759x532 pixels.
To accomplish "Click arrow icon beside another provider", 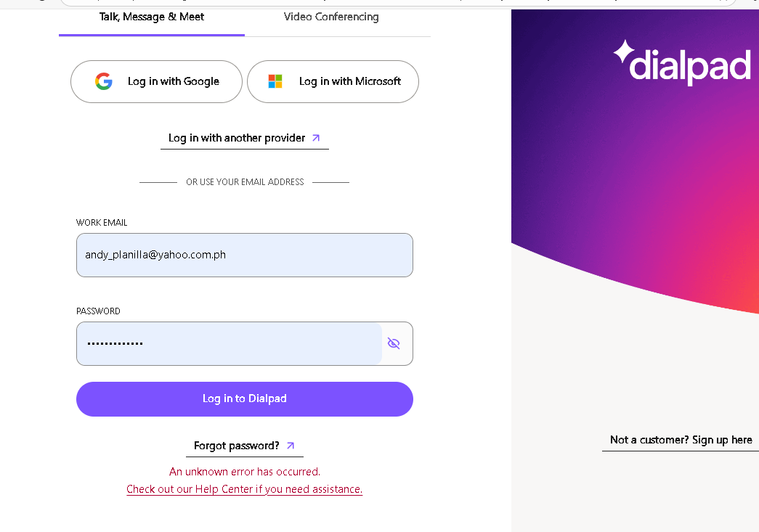I will click(x=316, y=138).
